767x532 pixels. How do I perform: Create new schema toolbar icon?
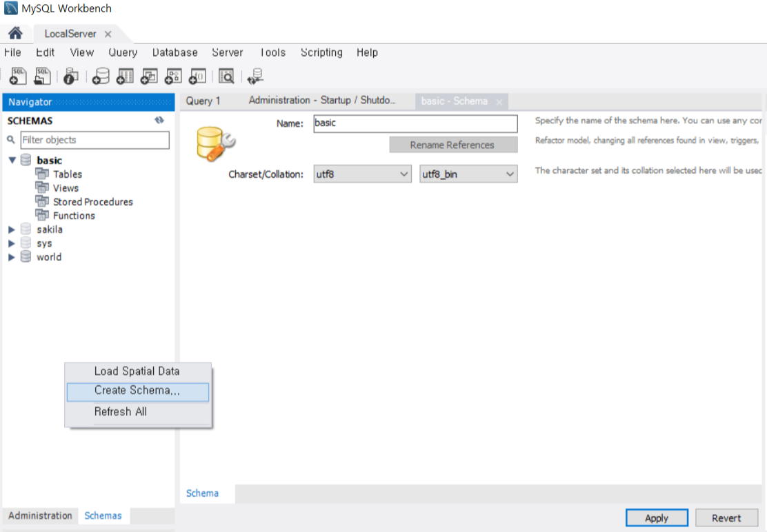coord(100,76)
